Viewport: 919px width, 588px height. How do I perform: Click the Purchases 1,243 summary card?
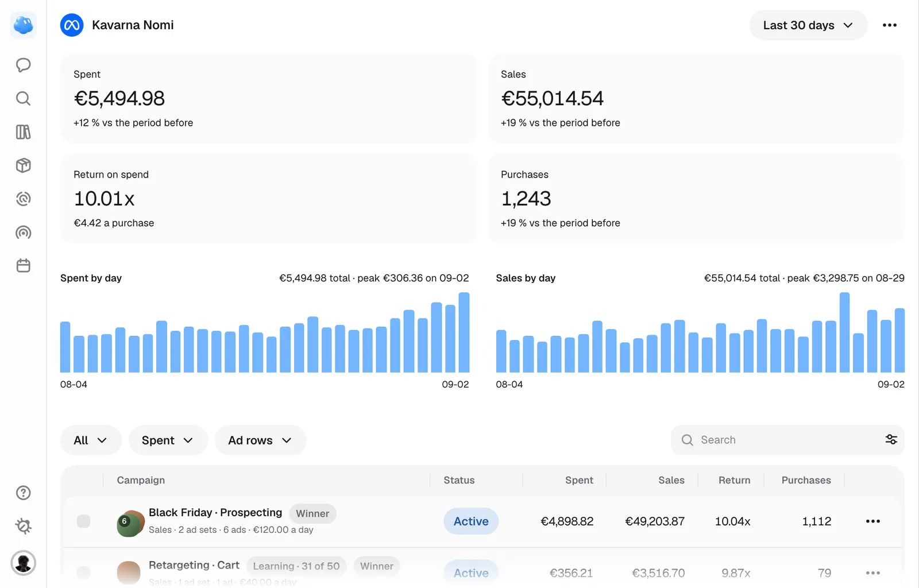pos(696,199)
